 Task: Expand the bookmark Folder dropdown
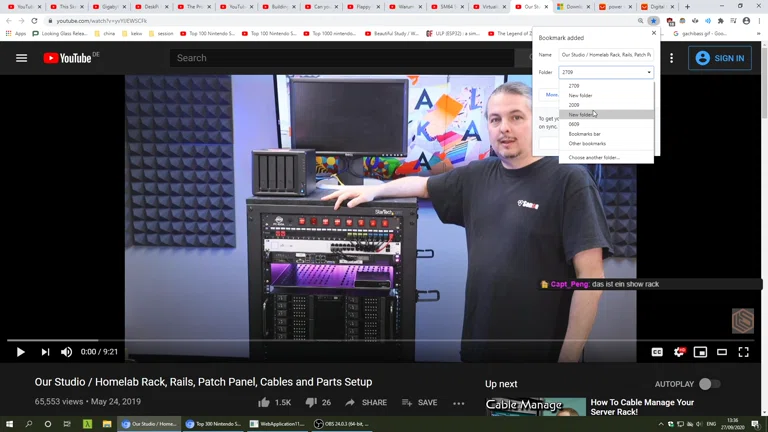606,72
